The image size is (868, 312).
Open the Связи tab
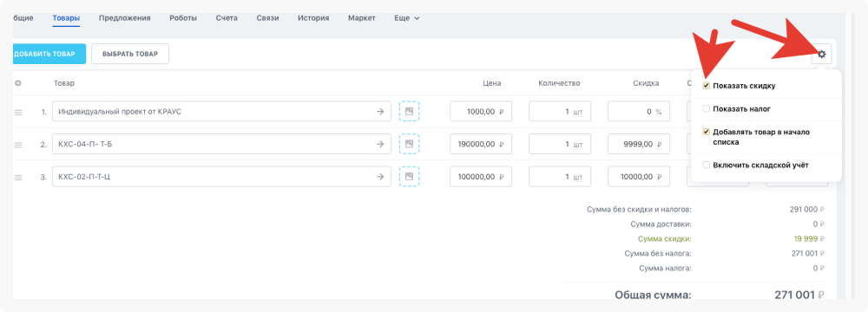tap(268, 18)
